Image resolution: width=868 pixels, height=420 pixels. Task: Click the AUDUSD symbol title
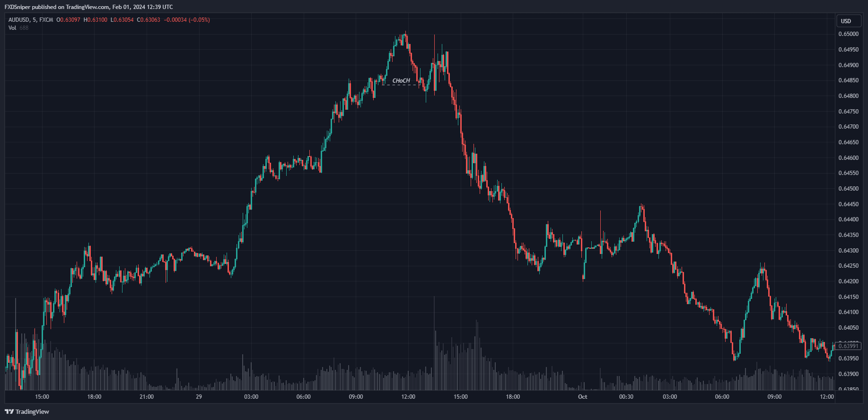point(19,20)
